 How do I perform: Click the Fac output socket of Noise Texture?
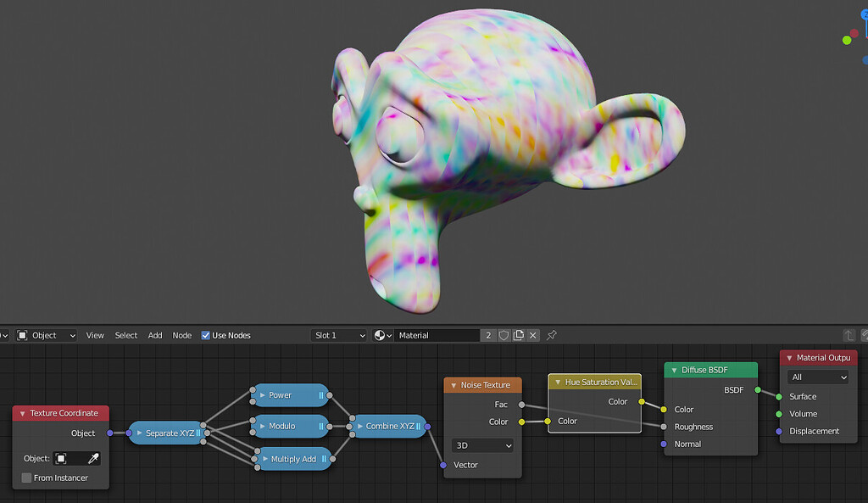coord(521,405)
